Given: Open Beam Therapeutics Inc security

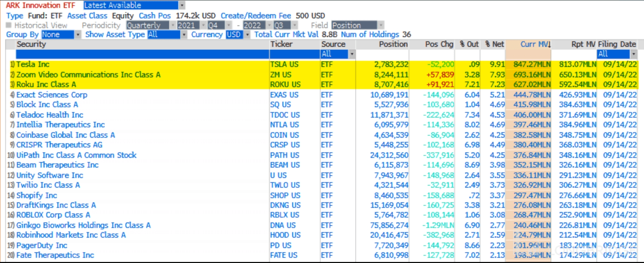Looking at the screenshot, I should click(57, 165).
